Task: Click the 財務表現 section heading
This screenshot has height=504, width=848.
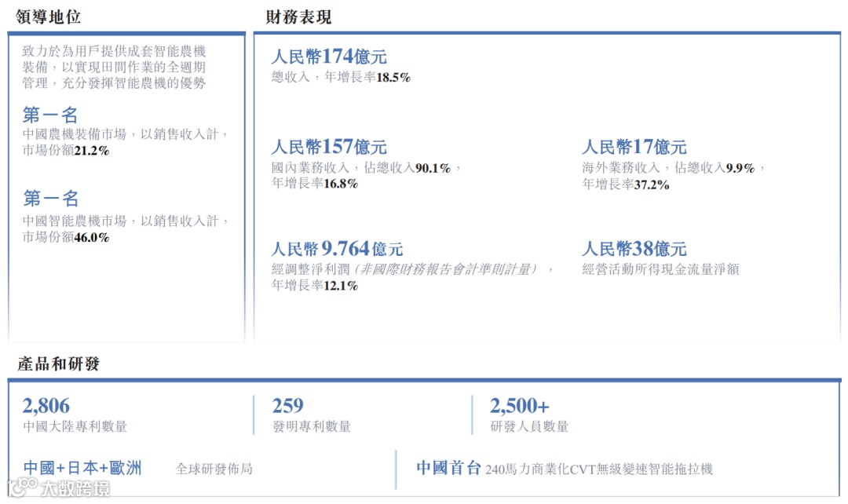Action: [x=298, y=17]
